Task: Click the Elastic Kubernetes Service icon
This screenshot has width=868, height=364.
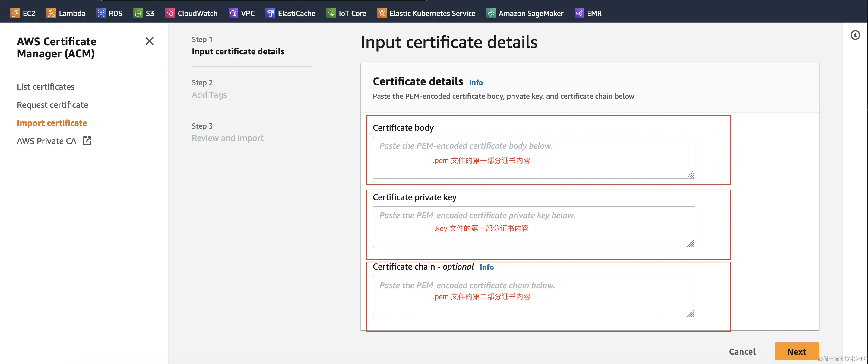Action: pos(382,13)
